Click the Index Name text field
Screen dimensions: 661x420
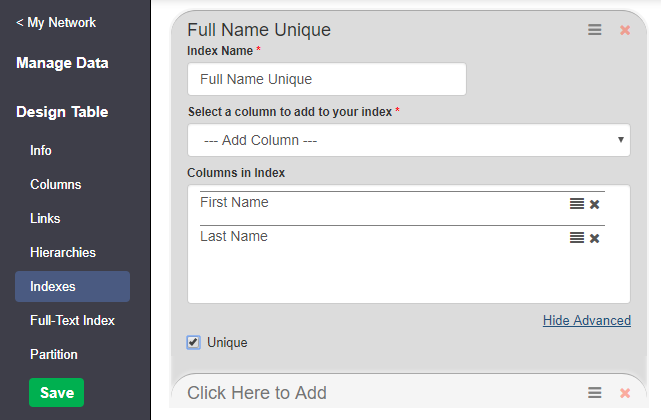click(x=326, y=79)
